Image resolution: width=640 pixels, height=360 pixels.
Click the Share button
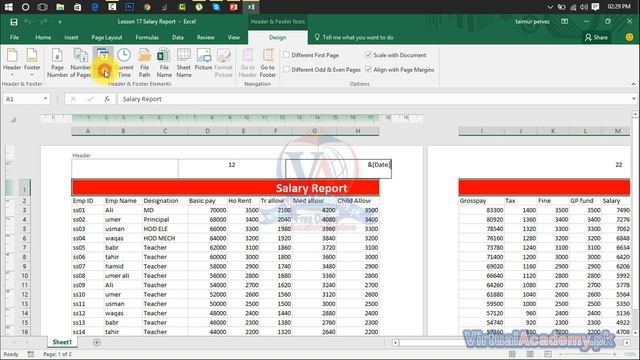tap(596, 37)
